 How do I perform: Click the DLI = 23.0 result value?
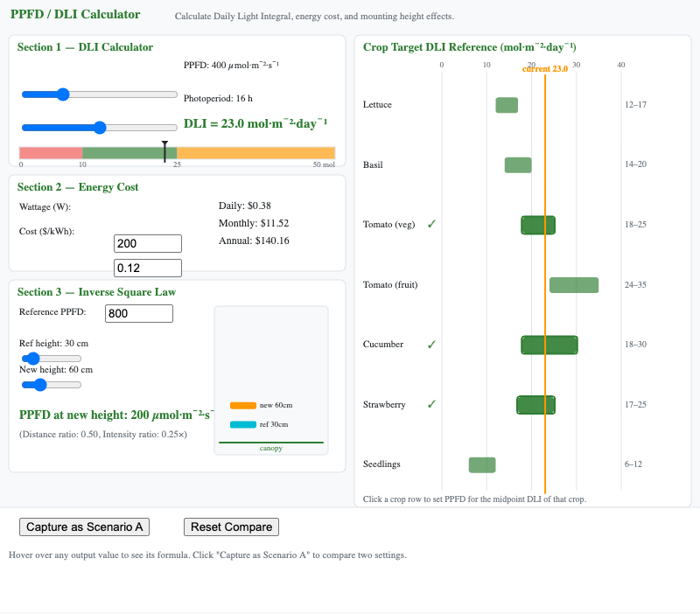click(x=255, y=123)
